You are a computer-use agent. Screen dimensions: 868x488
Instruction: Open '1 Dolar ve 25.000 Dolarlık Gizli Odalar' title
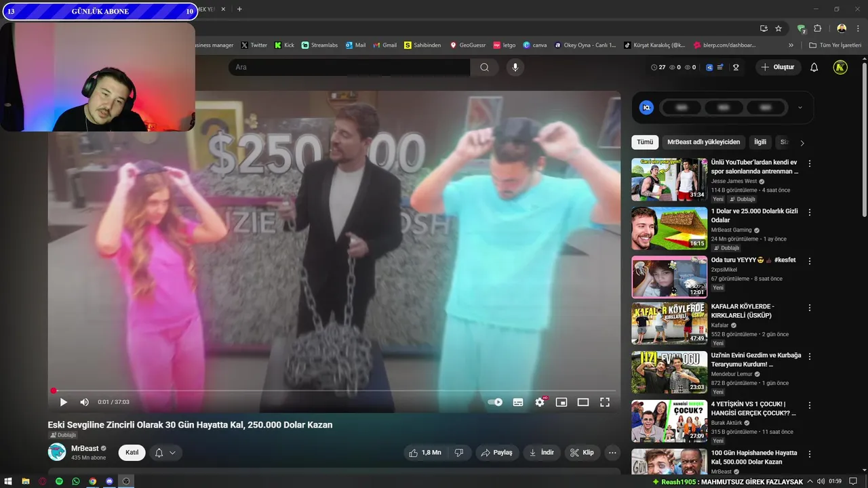(x=754, y=216)
